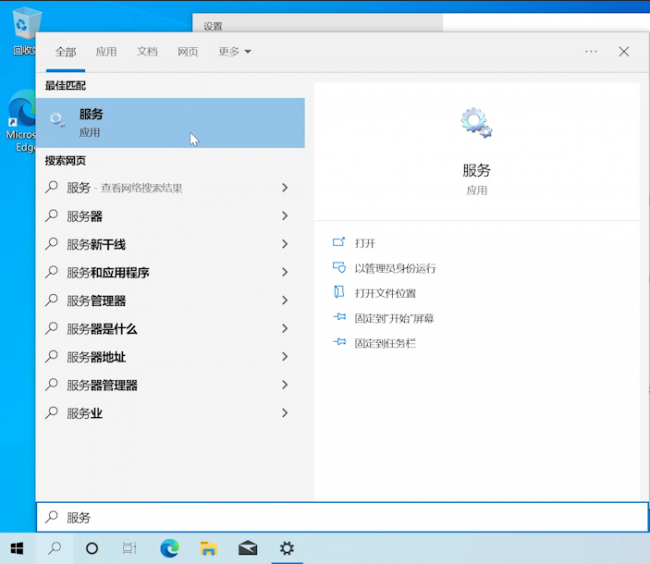Image resolution: width=650 pixels, height=564 pixels.
Task: Expand chevron next to 服务业
Action: coord(285,413)
